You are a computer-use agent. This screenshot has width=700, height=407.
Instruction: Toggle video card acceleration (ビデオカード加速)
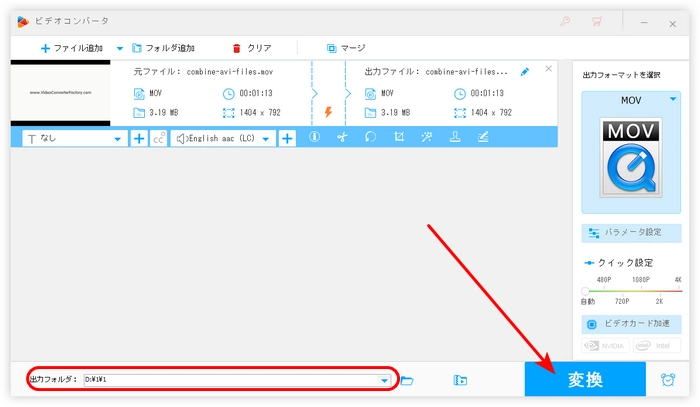pyautogui.click(x=631, y=324)
